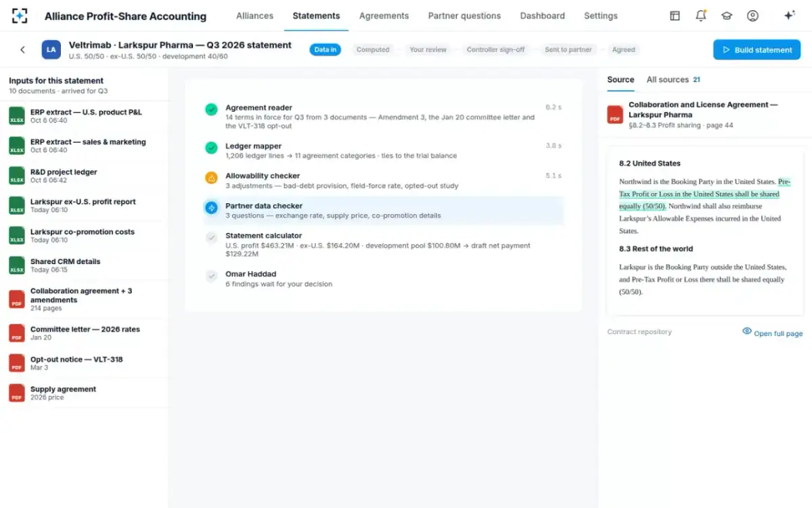Open Collaboration agreement + 3 amendments

(84, 299)
